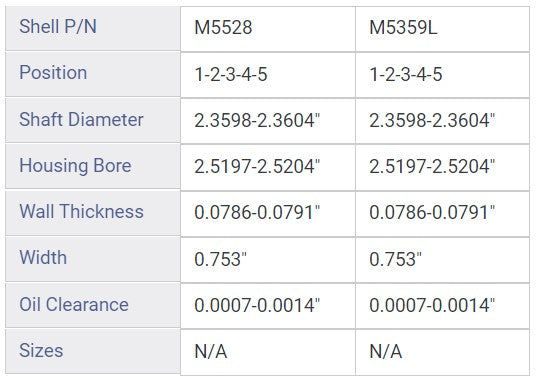Click the Shell P/N row header
This screenshot has height=382, width=537.
pos(93,28)
